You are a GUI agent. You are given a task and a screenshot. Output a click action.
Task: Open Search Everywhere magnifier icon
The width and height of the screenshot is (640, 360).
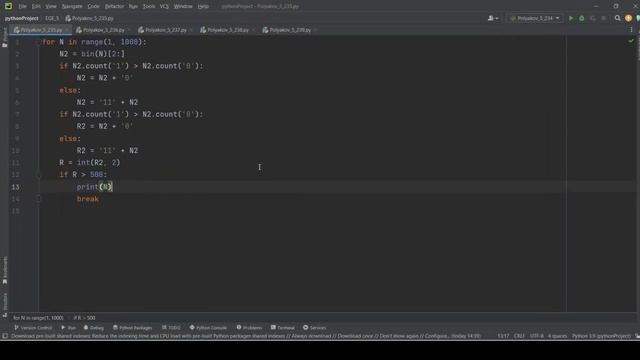617,18
